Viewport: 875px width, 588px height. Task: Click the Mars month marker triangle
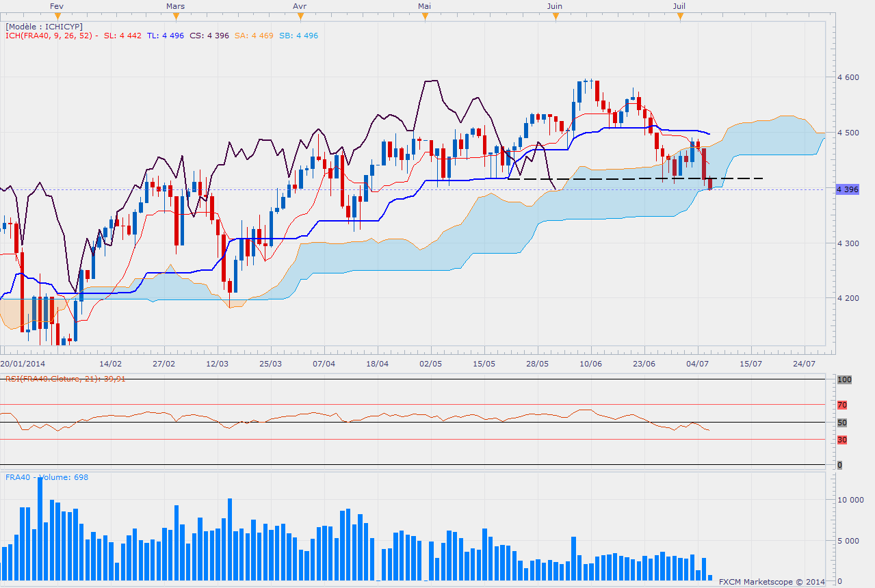[x=175, y=16]
